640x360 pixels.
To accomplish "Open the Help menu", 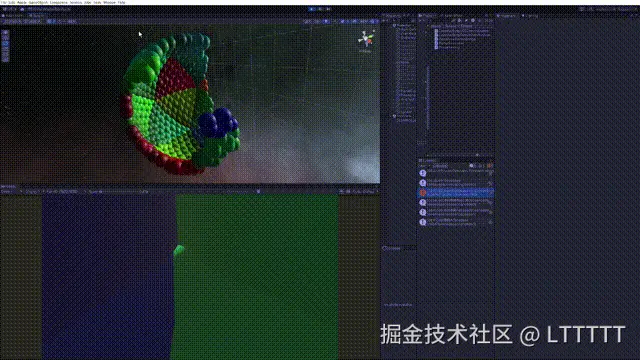I will pos(122,2).
